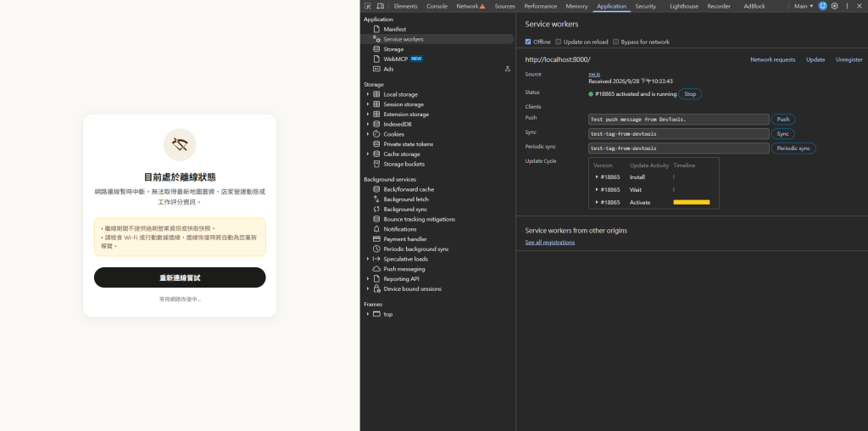
Task: Expand the Session storage tree node
Action: [368, 104]
